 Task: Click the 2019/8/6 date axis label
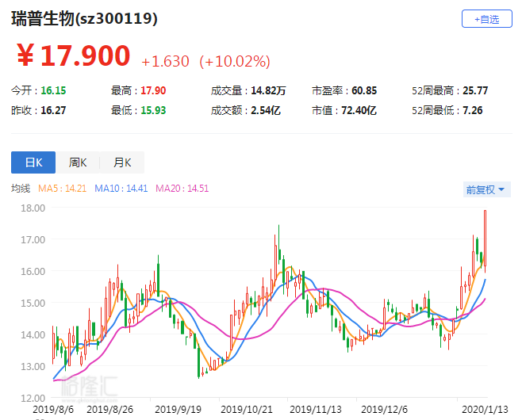pyautogui.click(x=53, y=410)
